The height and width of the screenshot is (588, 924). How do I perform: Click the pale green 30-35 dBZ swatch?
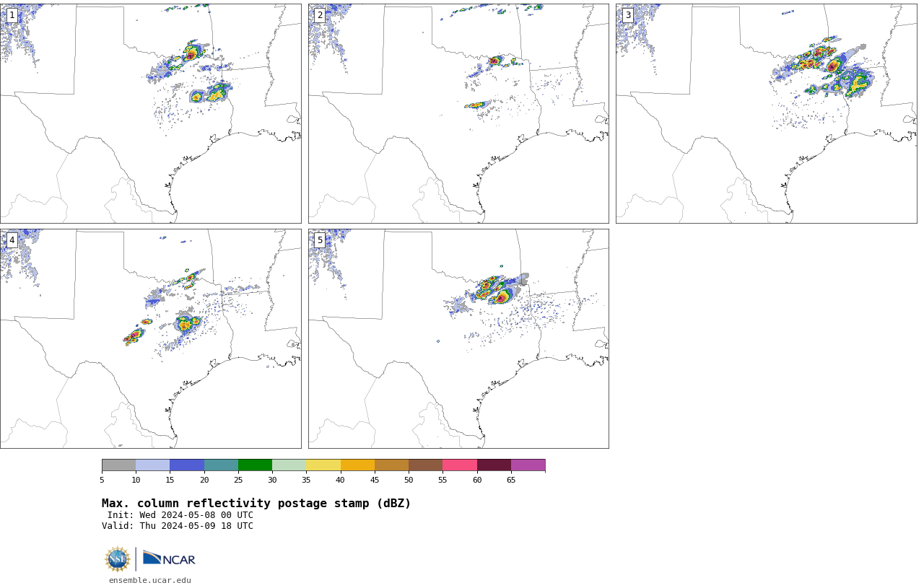[x=289, y=465]
